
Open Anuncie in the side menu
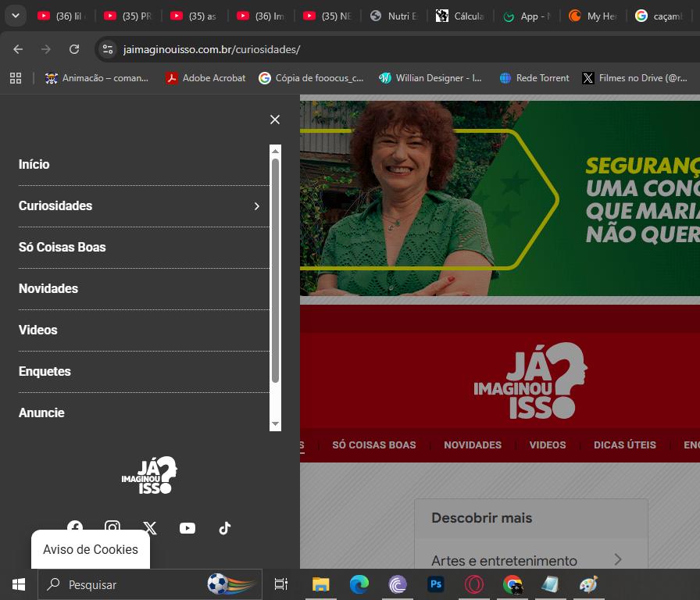(x=41, y=413)
